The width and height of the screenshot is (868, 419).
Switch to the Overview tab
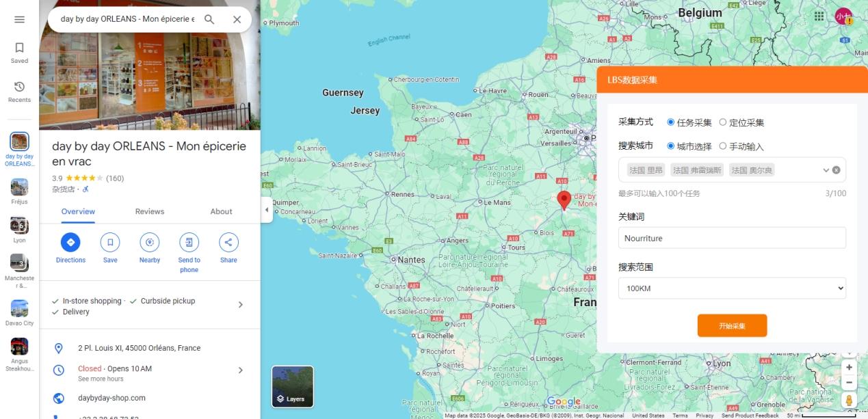click(x=78, y=211)
